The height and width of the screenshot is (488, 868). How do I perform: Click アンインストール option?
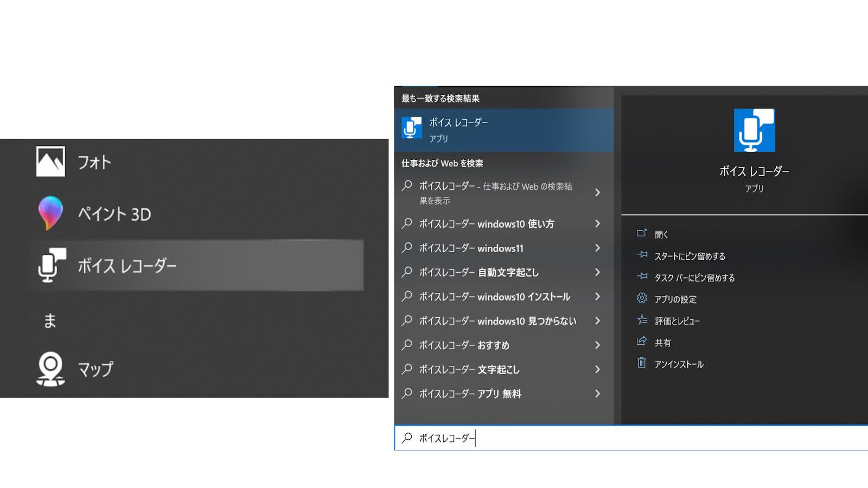coord(679,364)
